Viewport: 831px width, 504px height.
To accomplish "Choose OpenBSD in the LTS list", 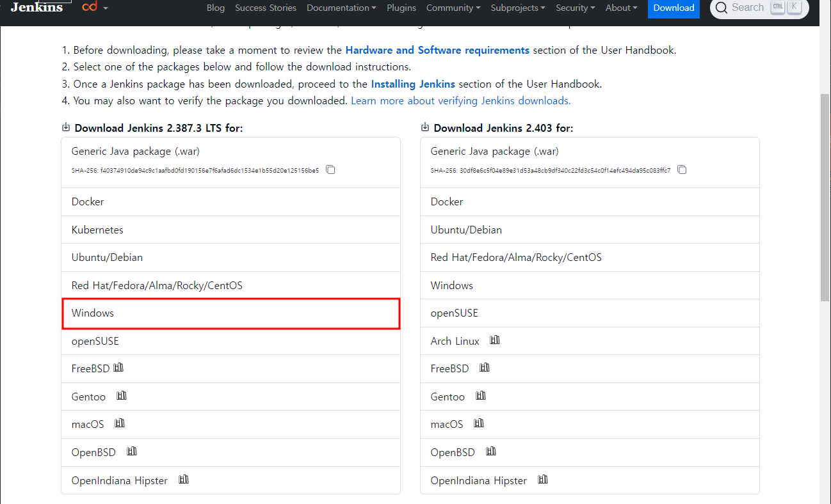I will pos(230,452).
